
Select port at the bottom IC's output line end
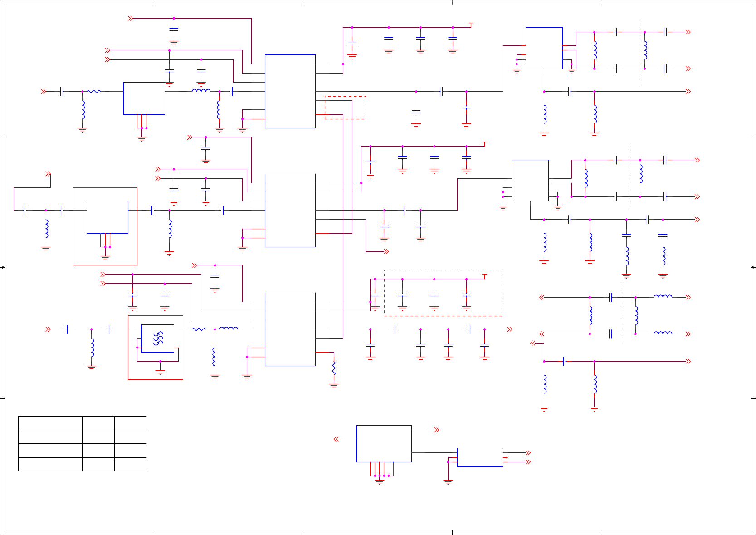click(510, 329)
